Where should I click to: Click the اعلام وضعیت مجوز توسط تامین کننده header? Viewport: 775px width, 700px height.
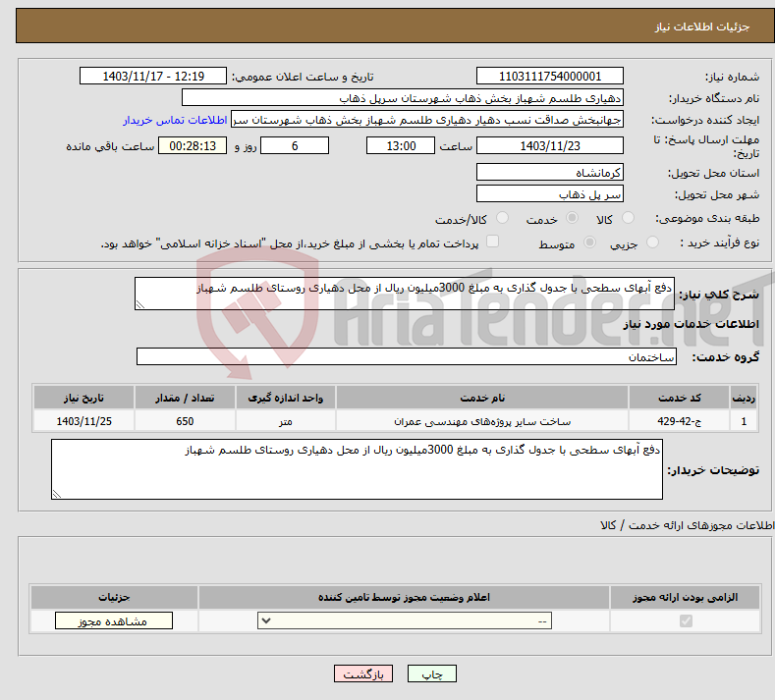tap(405, 597)
